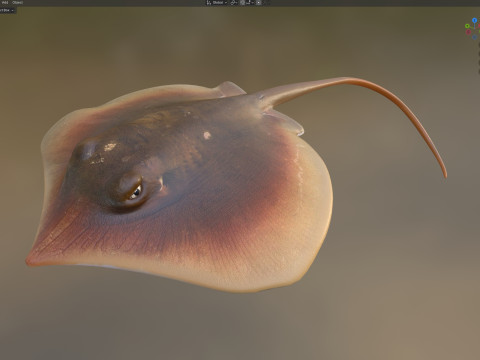This screenshot has height=360, width=480.
Task: Open the snapping options dropdown
Action: [250, 3]
